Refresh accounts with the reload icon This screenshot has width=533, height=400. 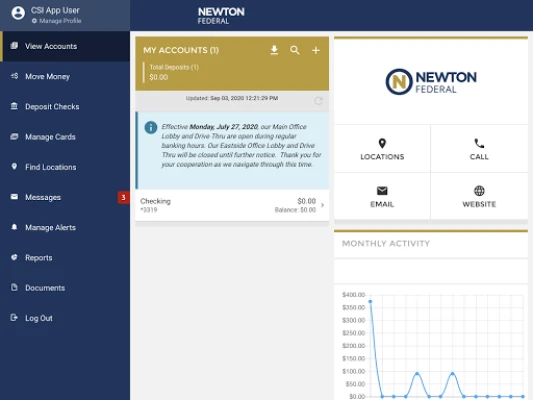click(318, 101)
